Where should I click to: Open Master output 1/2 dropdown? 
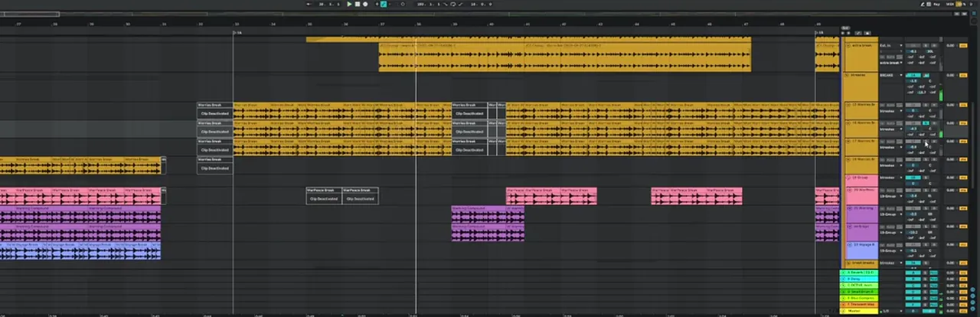[890, 311]
